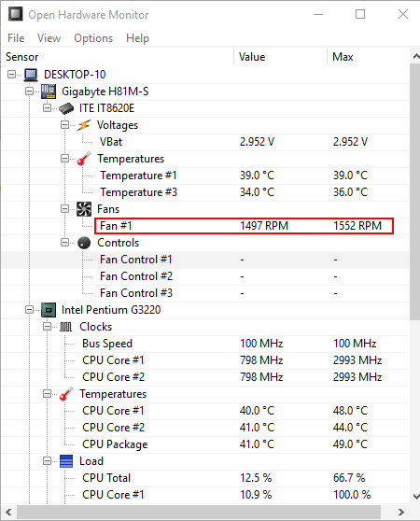Collapse the motherboard Temperatures group

pyautogui.click(x=64, y=159)
